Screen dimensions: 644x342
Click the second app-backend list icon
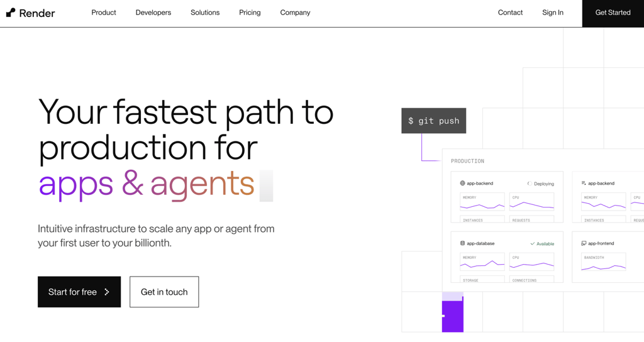point(584,183)
